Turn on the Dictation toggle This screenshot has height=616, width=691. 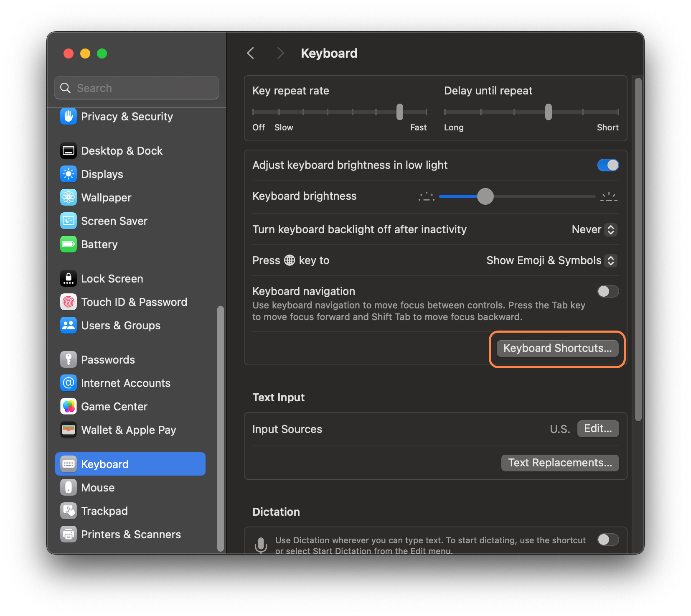(x=608, y=540)
